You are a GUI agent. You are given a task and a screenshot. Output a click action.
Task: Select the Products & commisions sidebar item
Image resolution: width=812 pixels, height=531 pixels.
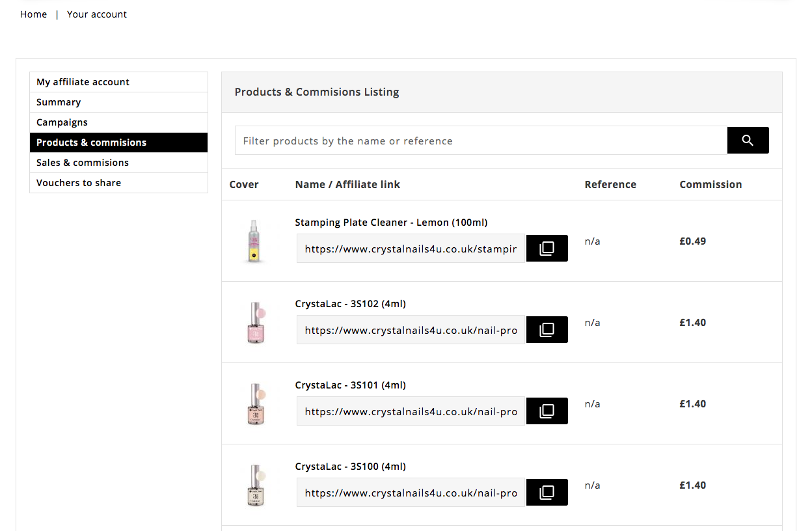(x=91, y=143)
